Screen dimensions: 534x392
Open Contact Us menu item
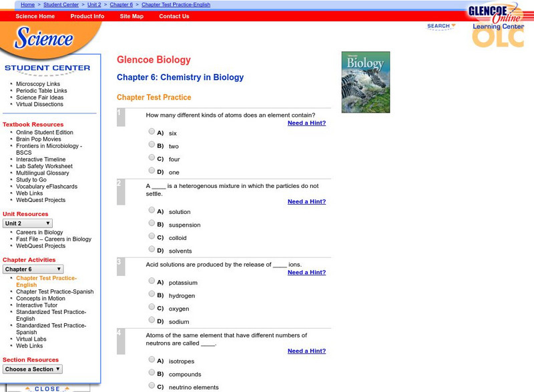[x=174, y=16]
